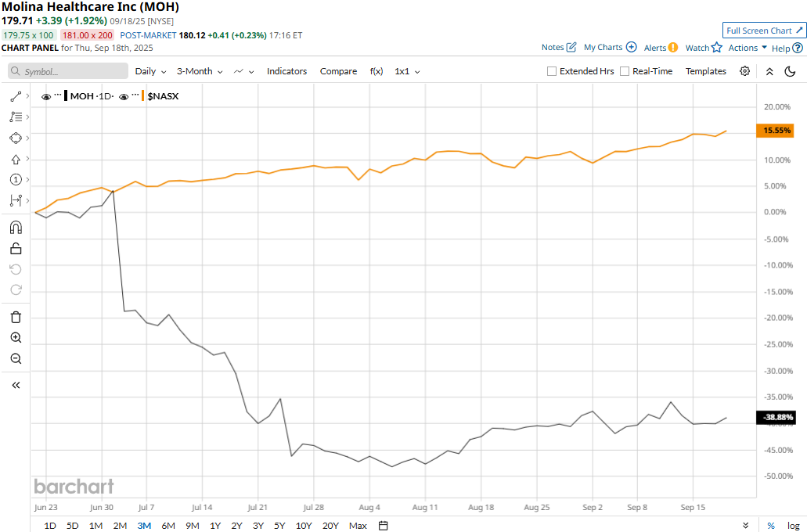807x532 pixels.
Task: Select the shapes drawing tool
Action: 16,138
